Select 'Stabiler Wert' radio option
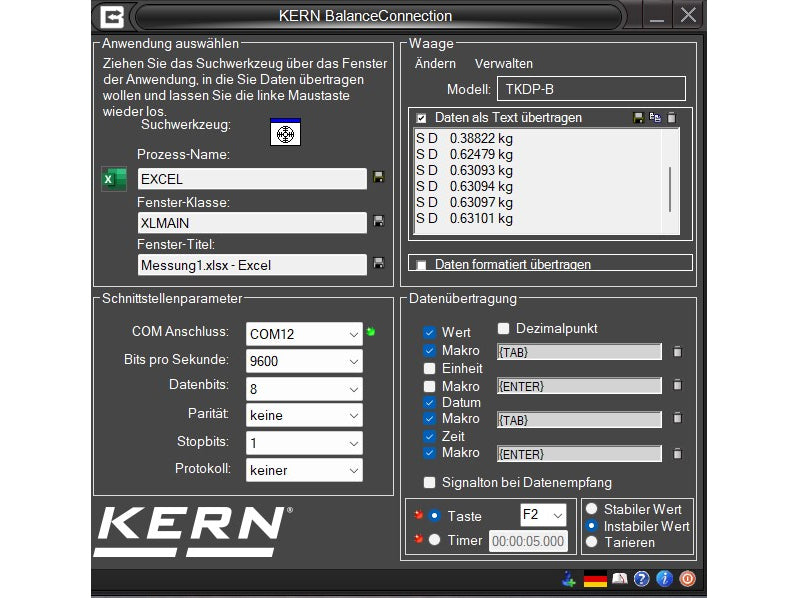Viewport: 798px width, 598px height. click(x=591, y=508)
